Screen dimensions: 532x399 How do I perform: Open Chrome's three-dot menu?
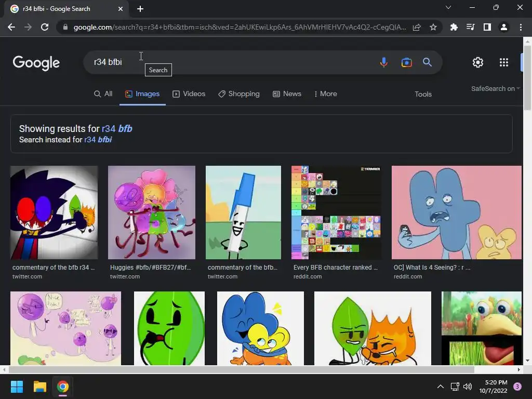coord(521,27)
